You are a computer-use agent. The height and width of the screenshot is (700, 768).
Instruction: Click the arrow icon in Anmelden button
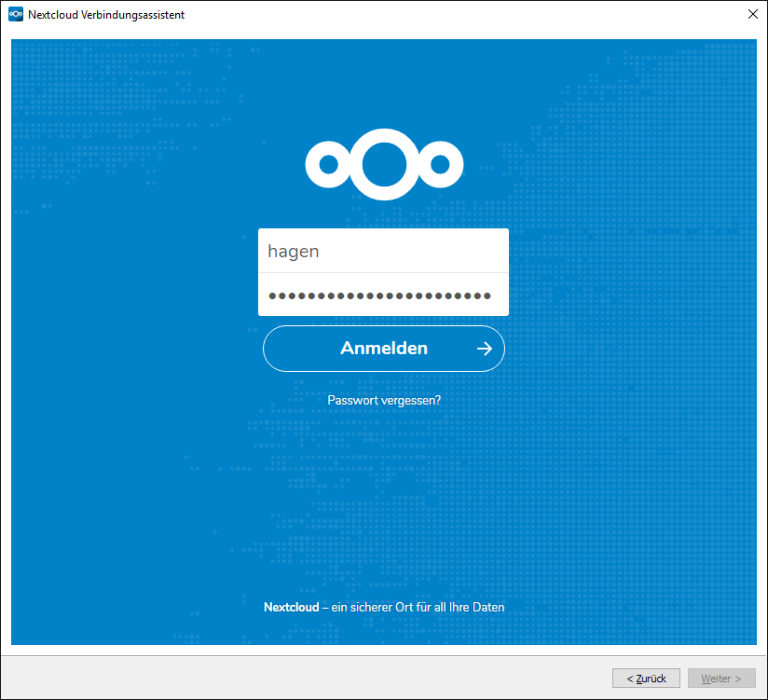click(x=485, y=349)
